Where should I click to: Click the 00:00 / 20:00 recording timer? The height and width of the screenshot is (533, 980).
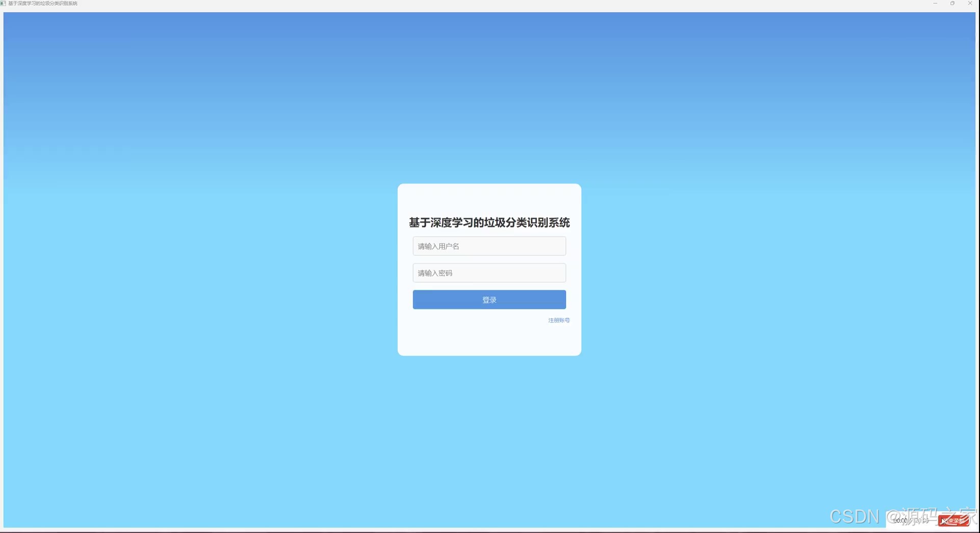tap(911, 521)
